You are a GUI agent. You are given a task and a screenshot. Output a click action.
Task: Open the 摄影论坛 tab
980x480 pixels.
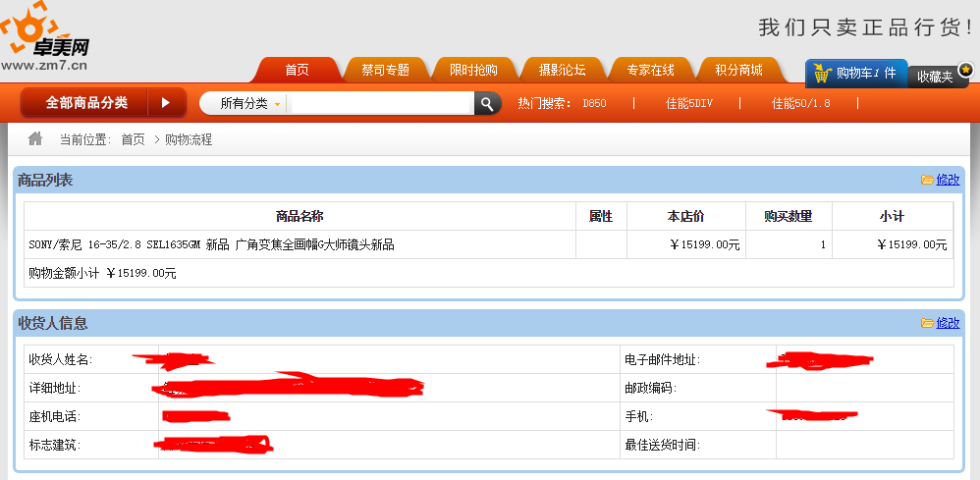pyautogui.click(x=562, y=70)
